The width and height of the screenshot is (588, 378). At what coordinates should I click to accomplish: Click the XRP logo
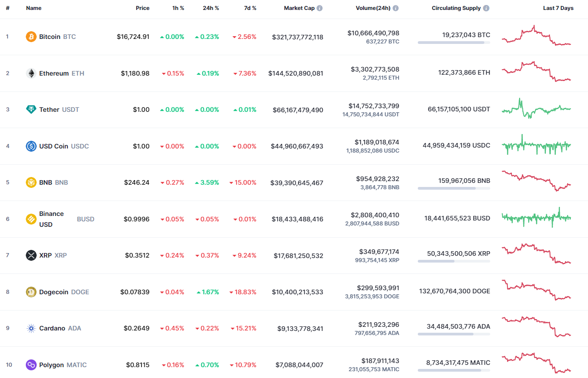(x=30, y=255)
